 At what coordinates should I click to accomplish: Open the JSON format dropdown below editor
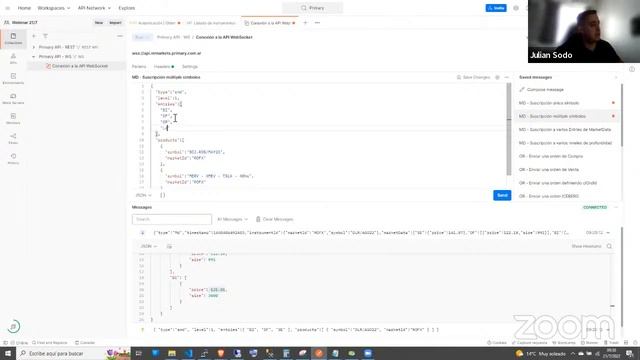[x=143, y=195]
